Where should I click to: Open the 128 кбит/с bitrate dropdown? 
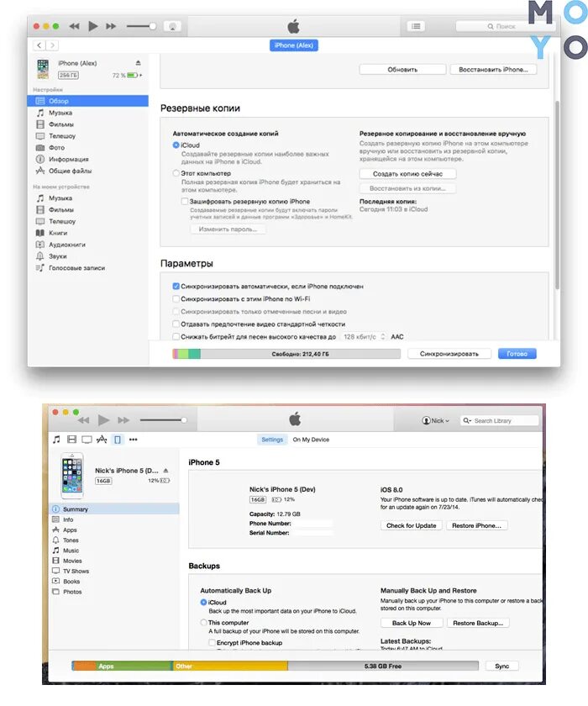tap(364, 336)
